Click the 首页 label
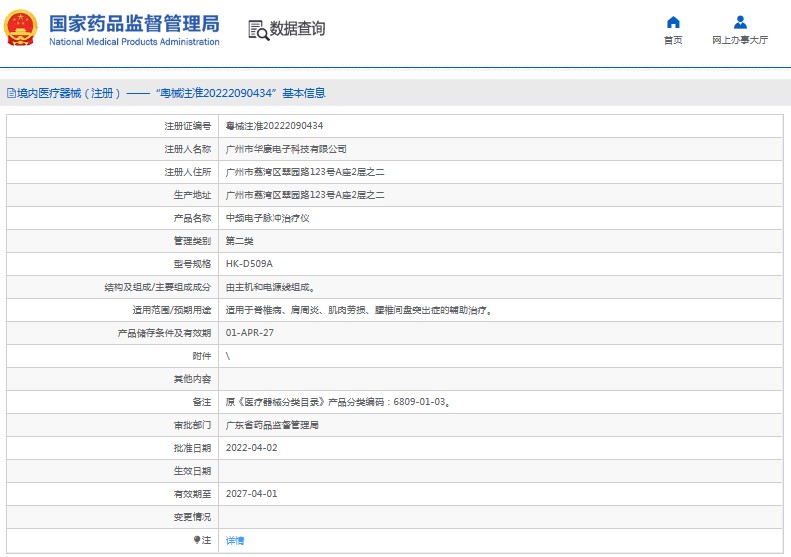 click(x=673, y=40)
